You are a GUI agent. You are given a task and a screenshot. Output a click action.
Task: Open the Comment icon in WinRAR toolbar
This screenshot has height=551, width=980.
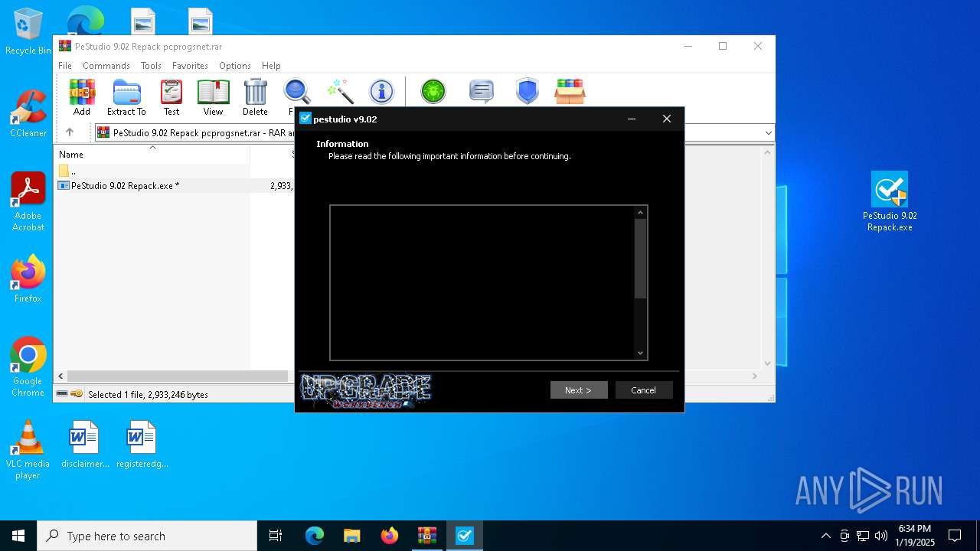coord(481,92)
